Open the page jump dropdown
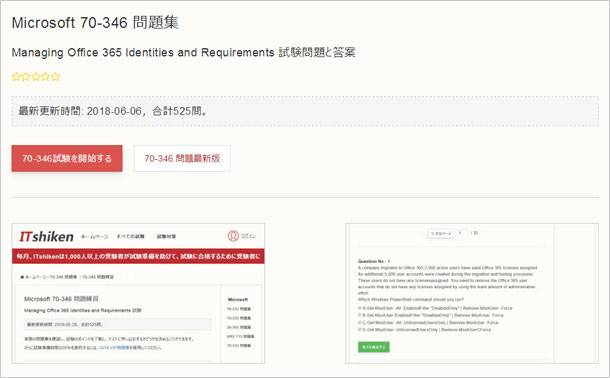 (441, 233)
